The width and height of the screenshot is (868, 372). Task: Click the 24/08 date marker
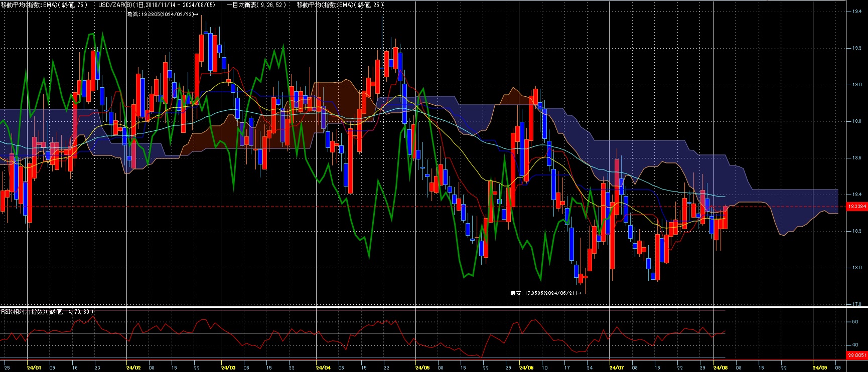[720, 368]
